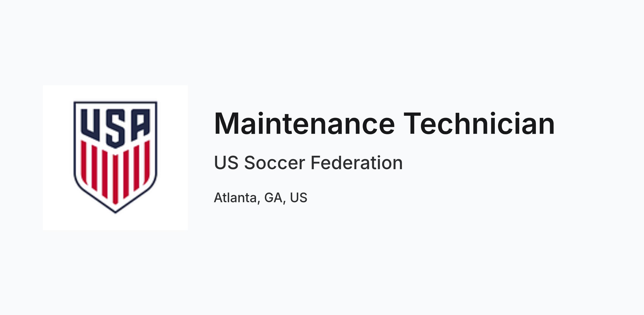
Task: Click the word Federation in company name
Action: pyautogui.click(x=357, y=163)
